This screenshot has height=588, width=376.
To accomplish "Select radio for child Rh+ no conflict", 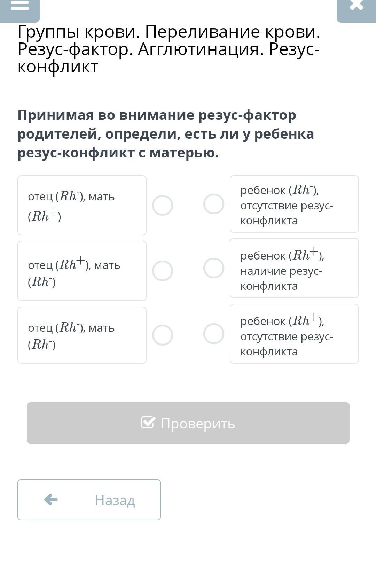I will [213, 334].
